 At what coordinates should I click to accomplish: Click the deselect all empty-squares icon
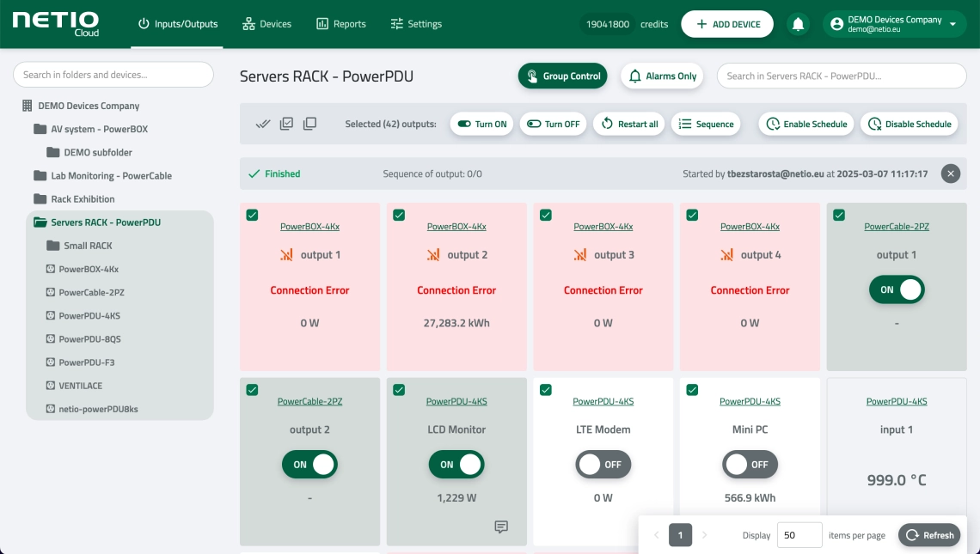[x=309, y=124]
